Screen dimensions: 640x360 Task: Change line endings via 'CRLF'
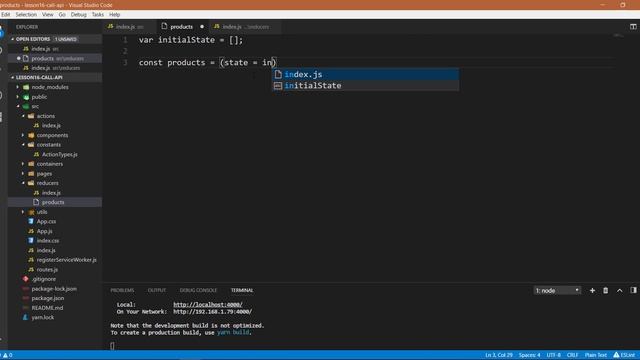tap(573, 355)
